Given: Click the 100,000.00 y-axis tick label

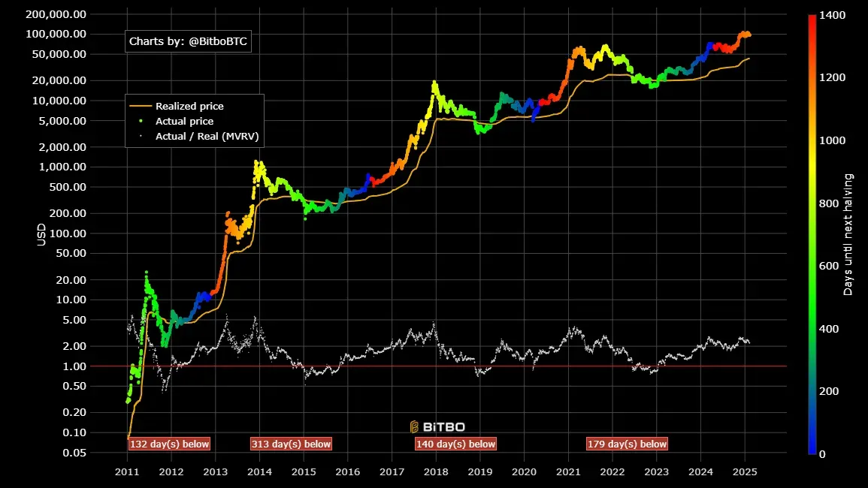Looking at the screenshot, I should (x=56, y=34).
